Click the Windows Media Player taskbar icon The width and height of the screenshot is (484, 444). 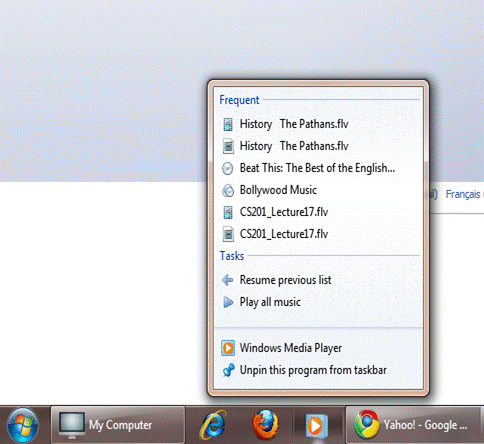(317, 426)
